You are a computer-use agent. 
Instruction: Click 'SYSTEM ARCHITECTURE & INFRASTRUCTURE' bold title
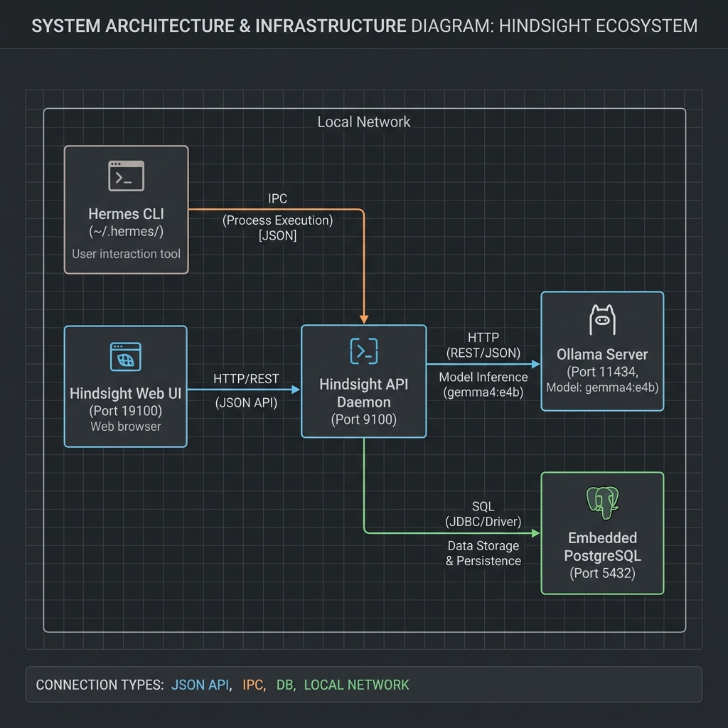(x=219, y=26)
